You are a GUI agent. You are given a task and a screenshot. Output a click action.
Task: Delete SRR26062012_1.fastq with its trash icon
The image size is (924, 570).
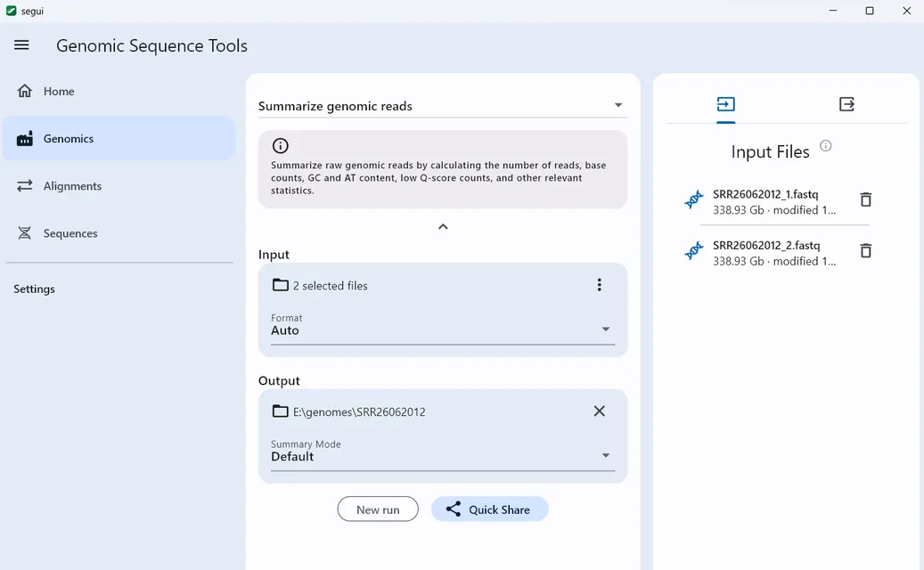pyautogui.click(x=866, y=199)
